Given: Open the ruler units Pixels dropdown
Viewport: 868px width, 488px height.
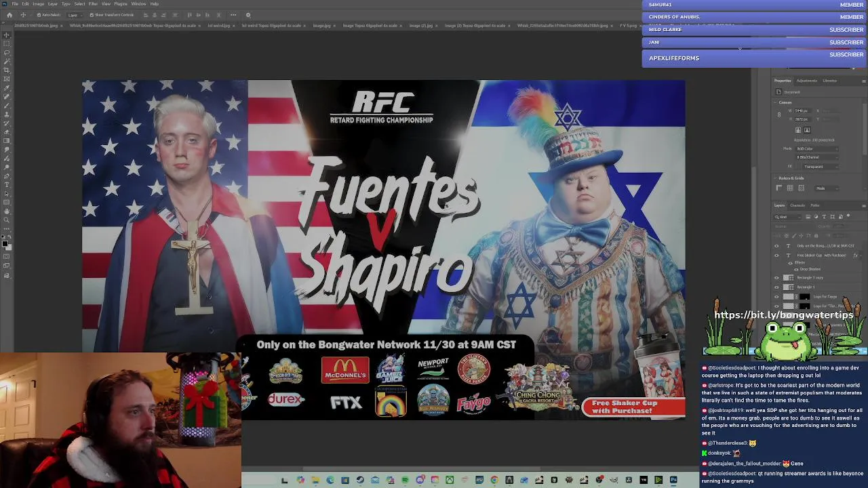Looking at the screenshot, I should 827,188.
